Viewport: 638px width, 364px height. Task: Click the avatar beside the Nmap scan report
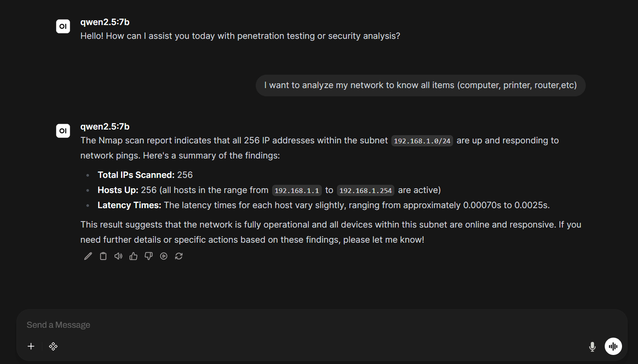point(63,131)
